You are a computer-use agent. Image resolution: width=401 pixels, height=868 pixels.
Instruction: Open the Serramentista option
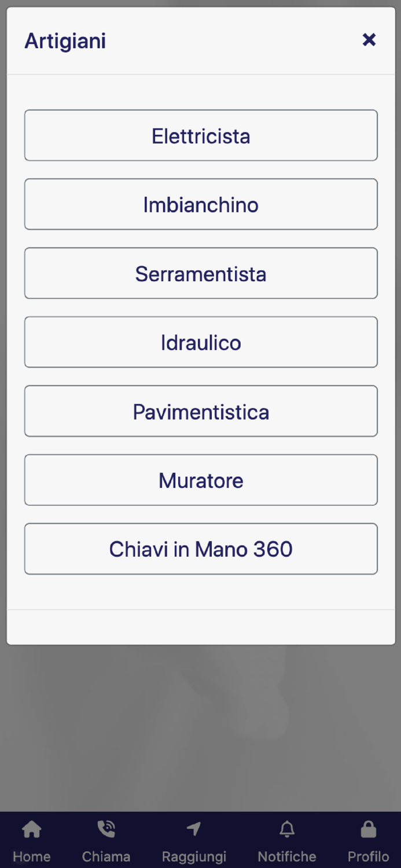[200, 273]
